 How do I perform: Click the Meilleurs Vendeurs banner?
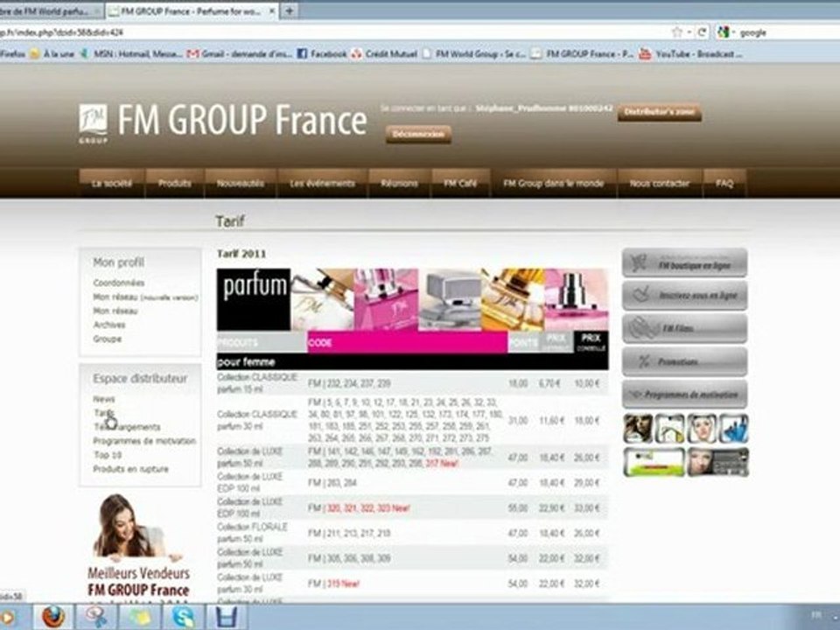(138, 548)
